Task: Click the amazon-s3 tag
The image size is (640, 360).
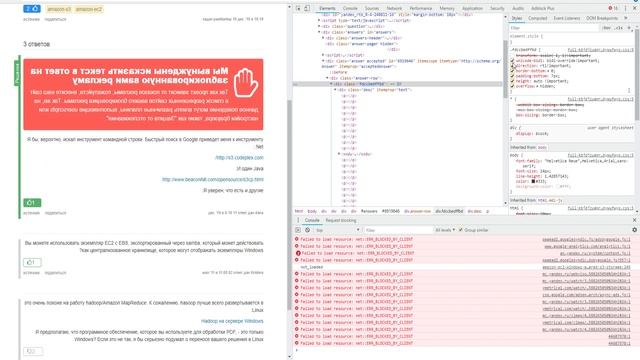Action: coord(59,9)
